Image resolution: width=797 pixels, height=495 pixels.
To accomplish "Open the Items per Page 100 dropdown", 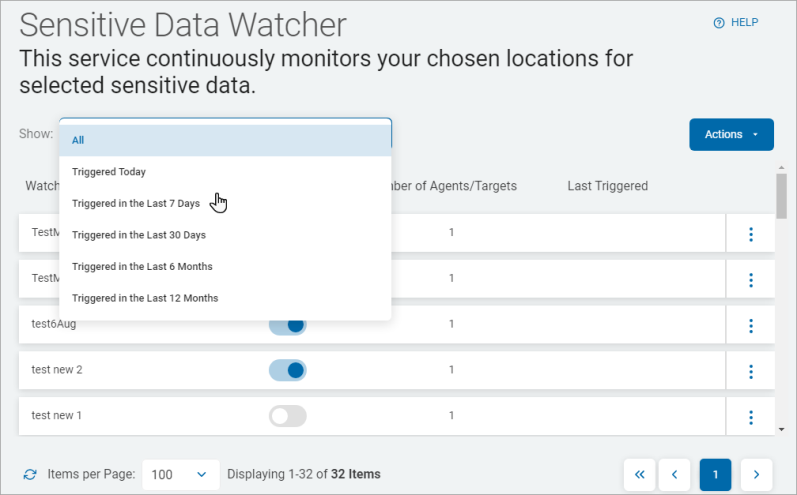I will 181,474.
